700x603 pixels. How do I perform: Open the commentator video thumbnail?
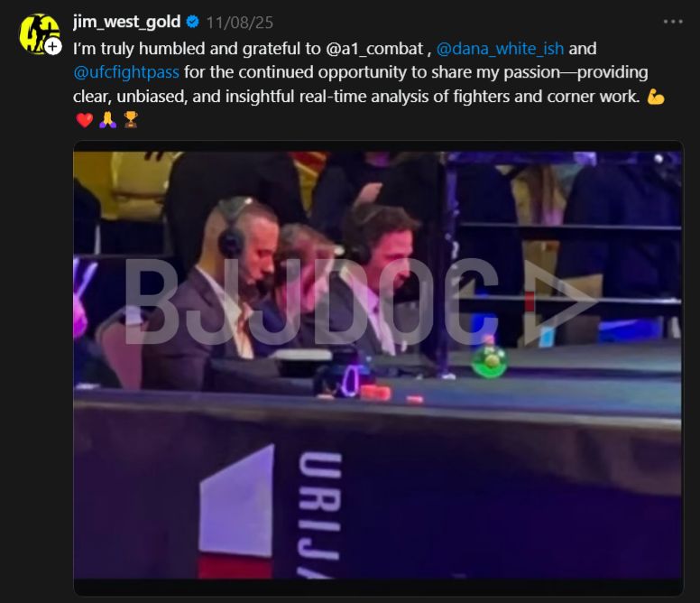tap(378, 366)
